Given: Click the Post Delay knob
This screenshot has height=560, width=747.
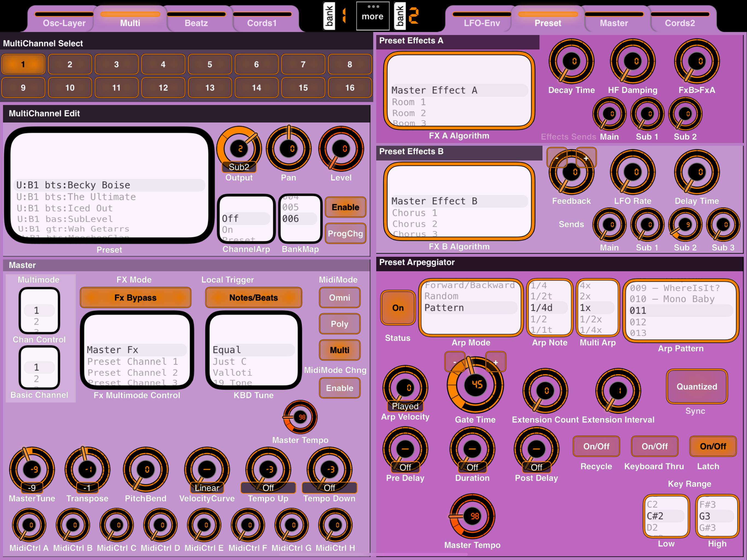Looking at the screenshot, I should [x=536, y=449].
